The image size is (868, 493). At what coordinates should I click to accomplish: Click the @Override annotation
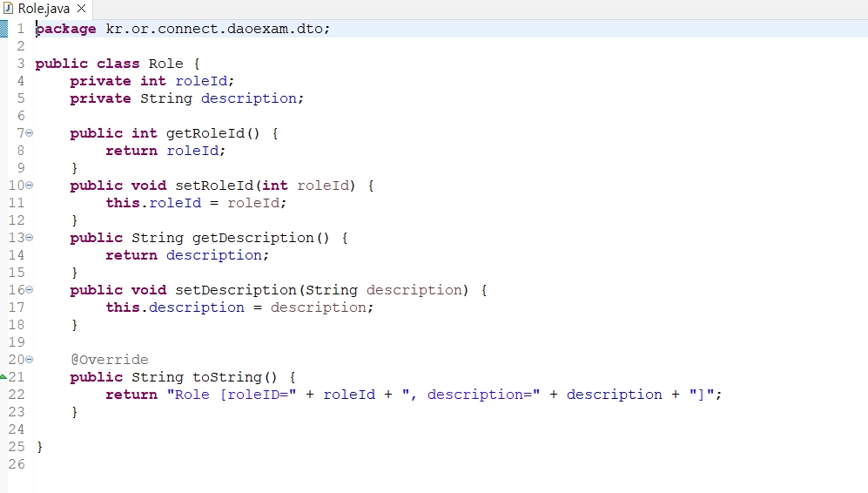point(110,360)
